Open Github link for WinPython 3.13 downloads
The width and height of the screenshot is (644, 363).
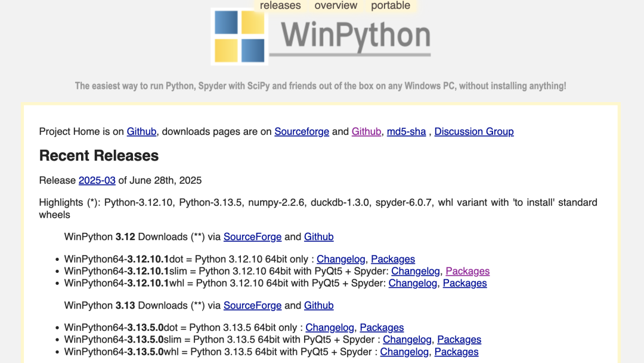coord(318,305)
